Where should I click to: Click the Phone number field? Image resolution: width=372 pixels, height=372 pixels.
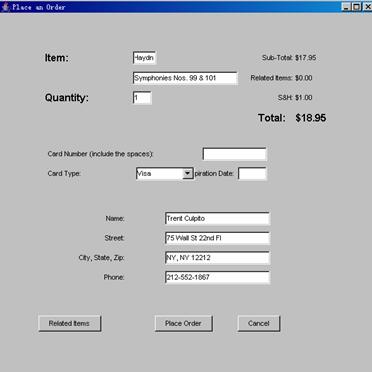217,277
